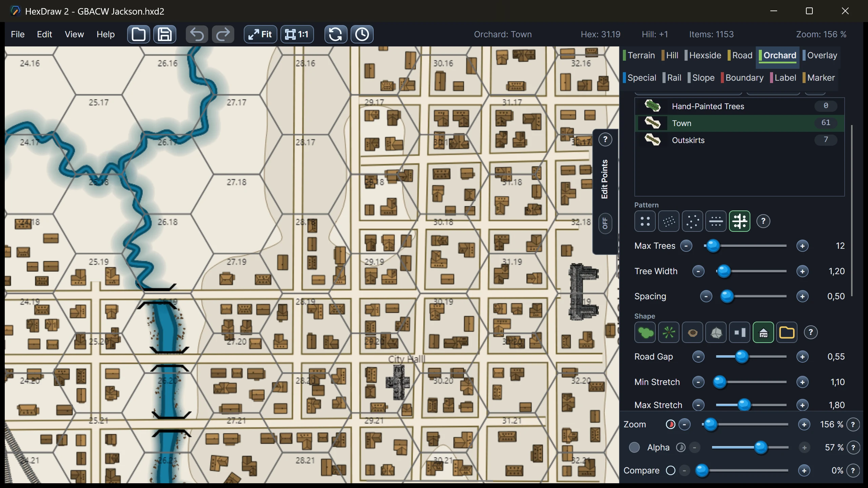Toggle the round Alpha enable checkbox
This screenshot has height=488, width=868.
click(634, 448)
